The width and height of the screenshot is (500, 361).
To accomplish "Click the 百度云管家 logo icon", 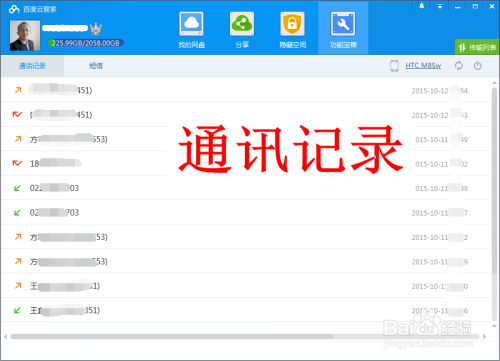I will click(14, 9).
